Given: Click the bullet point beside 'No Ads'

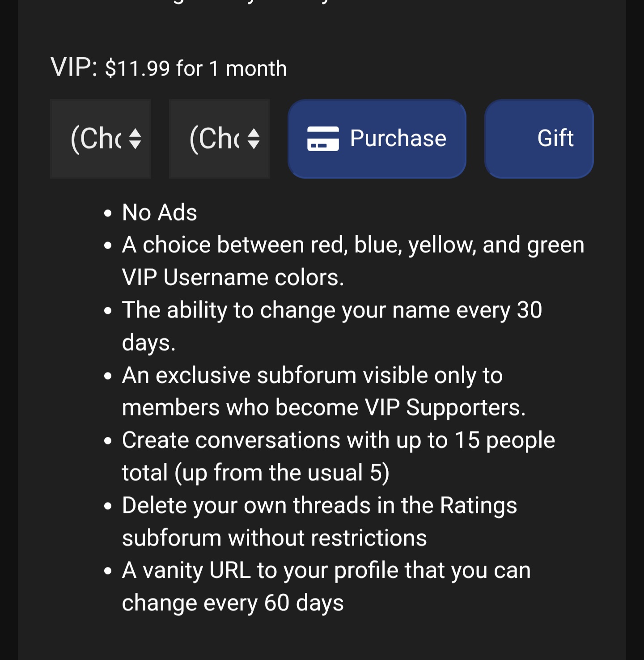Looking at the screenshot, I should (108, 213).
